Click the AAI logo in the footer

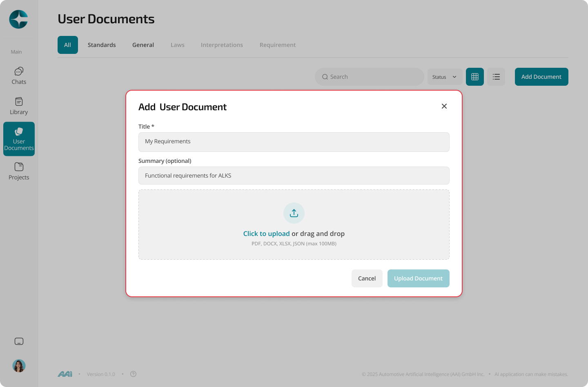pos(65,374)
